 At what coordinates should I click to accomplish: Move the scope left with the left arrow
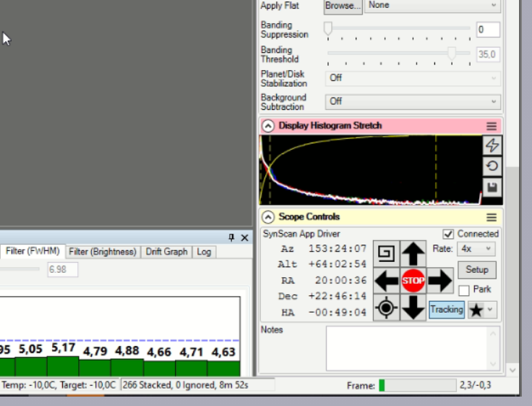coord(387,281)
